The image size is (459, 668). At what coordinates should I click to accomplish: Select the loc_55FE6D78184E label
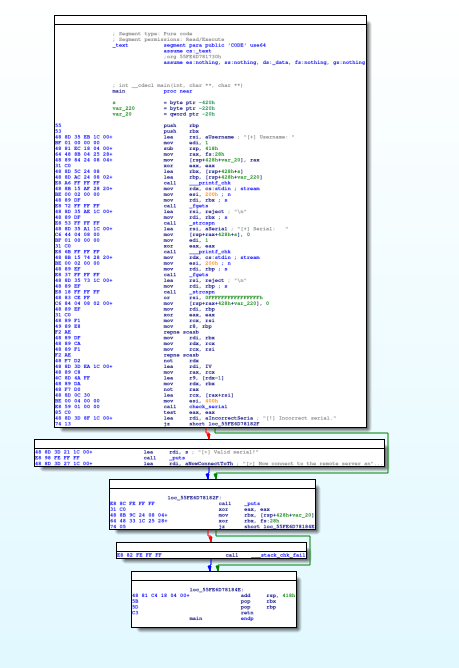point(216,590)
